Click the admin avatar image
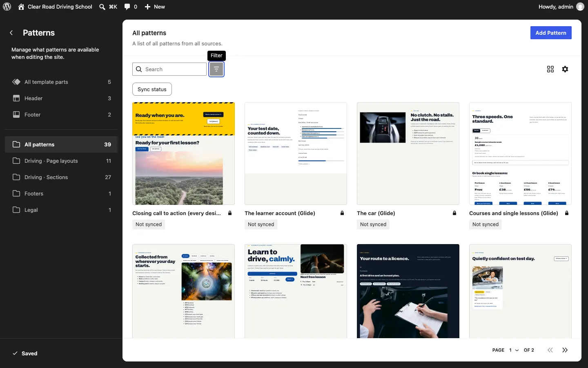 [580, 7]
